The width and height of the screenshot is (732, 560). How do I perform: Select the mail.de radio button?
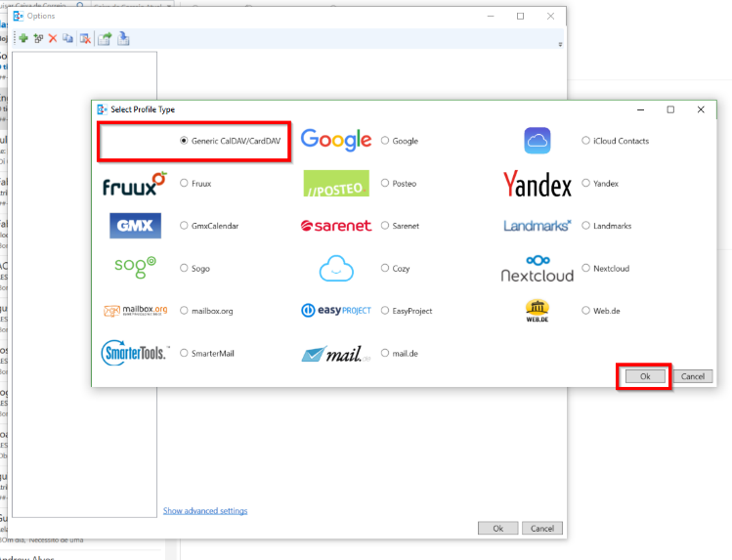click(x=385, y=353)
